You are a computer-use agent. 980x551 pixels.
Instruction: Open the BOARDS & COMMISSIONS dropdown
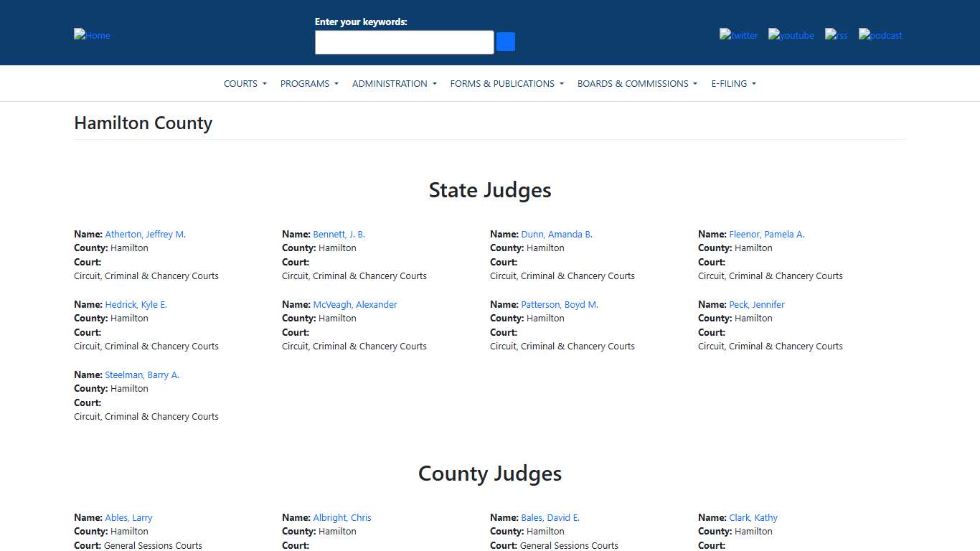pos(636,83)
